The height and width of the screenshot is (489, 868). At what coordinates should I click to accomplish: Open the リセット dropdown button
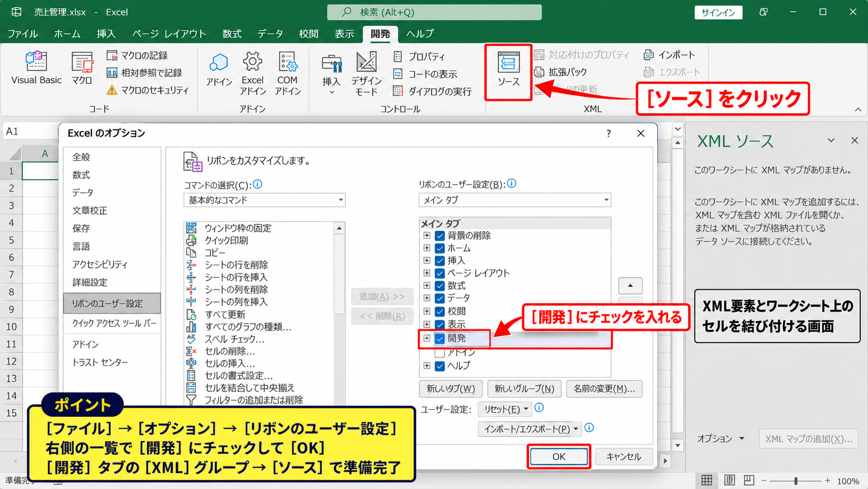(505, 409)
